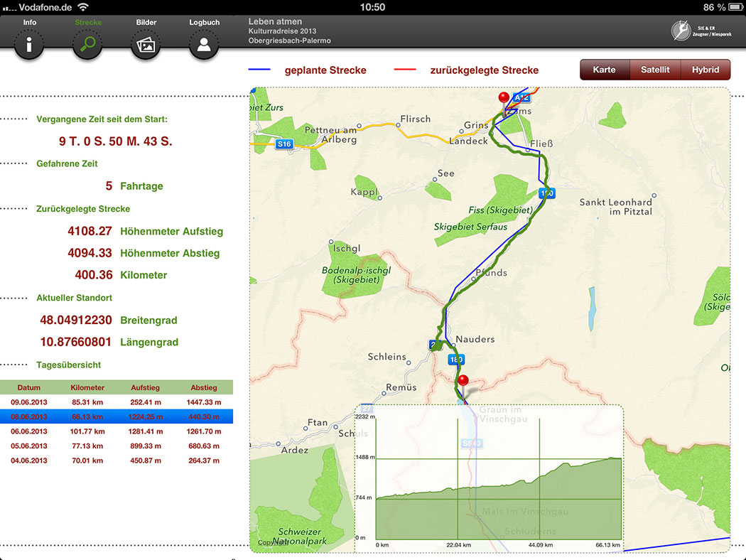Image resolution: width=746 pixels, height=560 pixels.
Task: Tap the Kilometer column header
Action: point(87,387)
